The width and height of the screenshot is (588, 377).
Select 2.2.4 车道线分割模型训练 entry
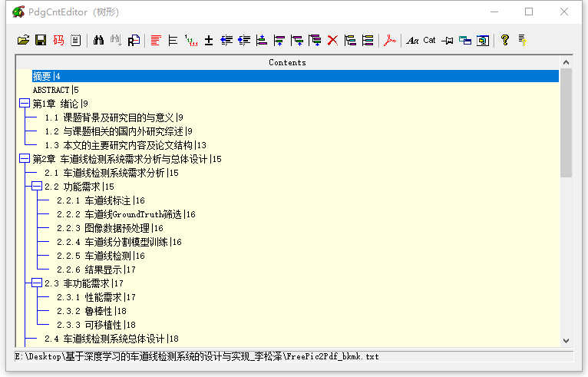point(119,242)
